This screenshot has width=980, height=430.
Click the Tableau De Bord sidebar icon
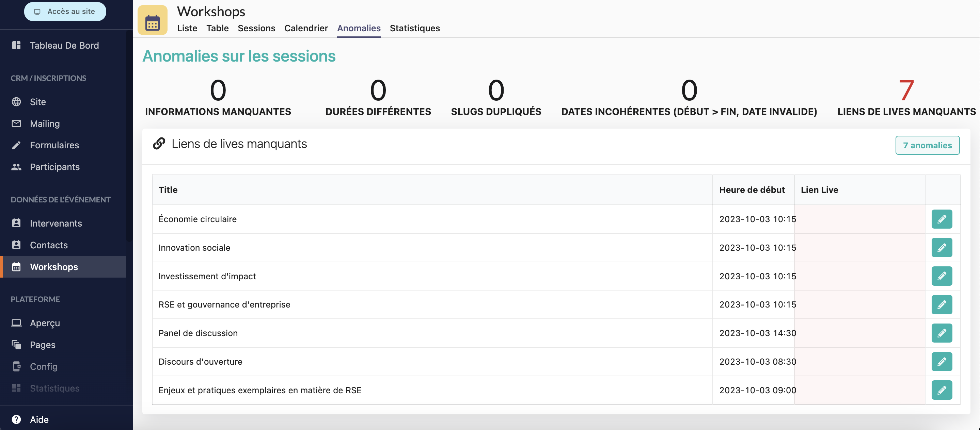coord(16,45)
